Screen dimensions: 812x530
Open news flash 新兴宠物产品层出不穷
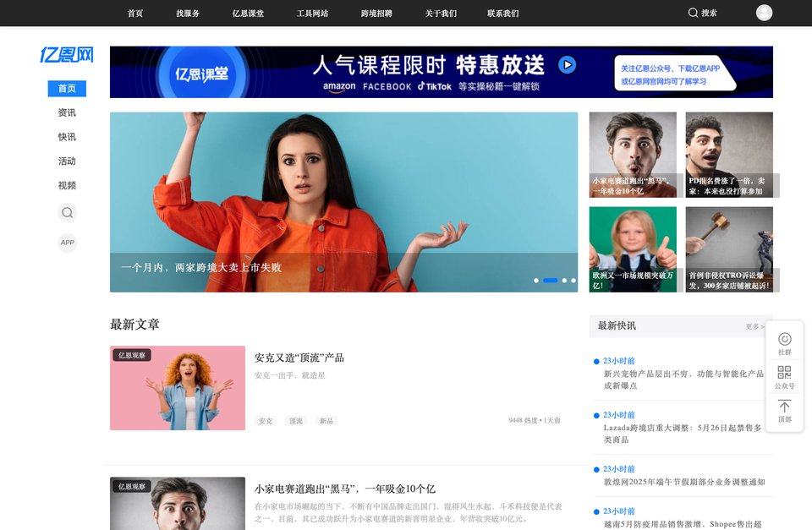click(x=683, y=380)
